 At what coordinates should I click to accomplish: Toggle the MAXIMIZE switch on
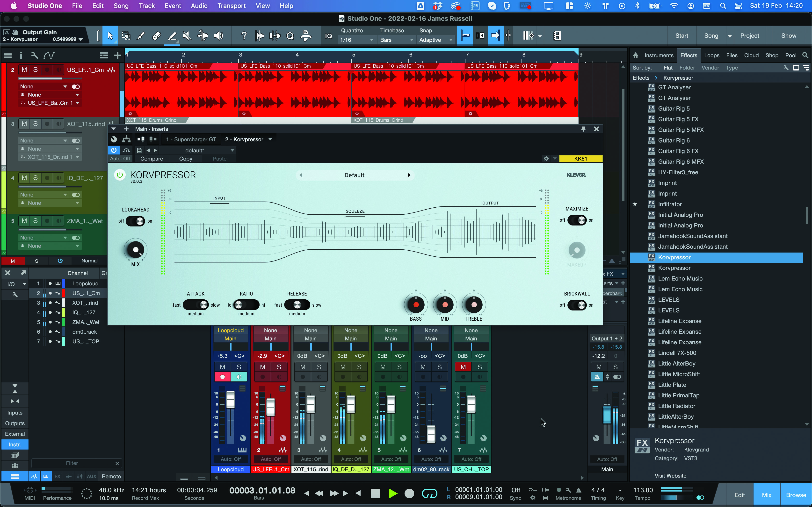point(577,220)
